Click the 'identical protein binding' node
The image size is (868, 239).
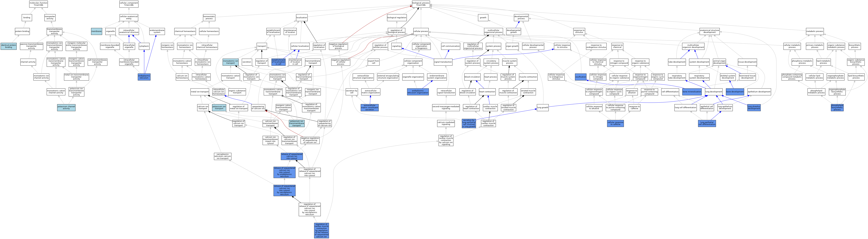coord(8,46)
